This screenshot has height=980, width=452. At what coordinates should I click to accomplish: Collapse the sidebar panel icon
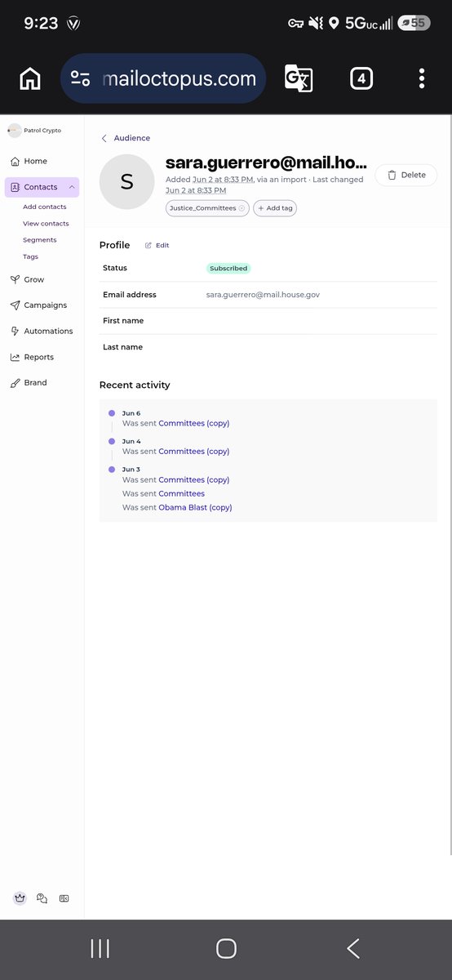[64, 898]
